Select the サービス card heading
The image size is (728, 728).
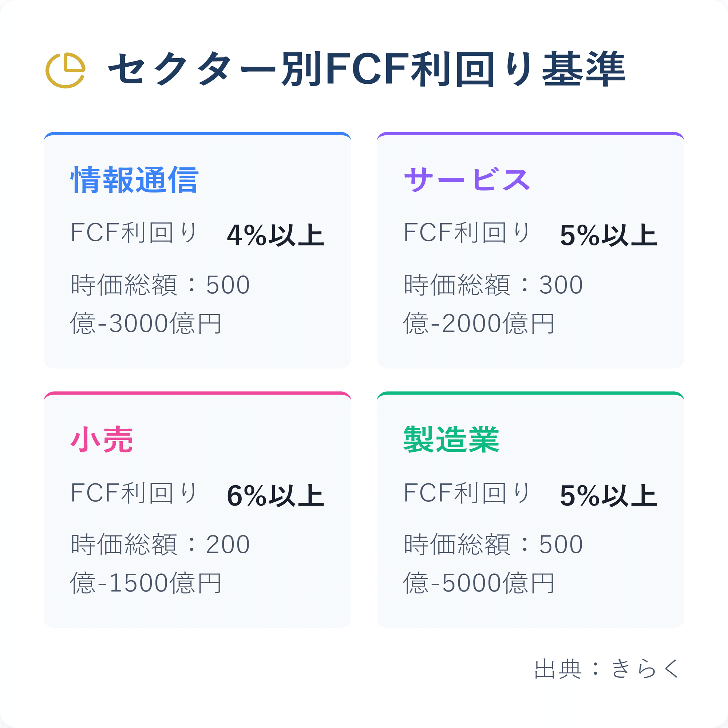point(467,180)
